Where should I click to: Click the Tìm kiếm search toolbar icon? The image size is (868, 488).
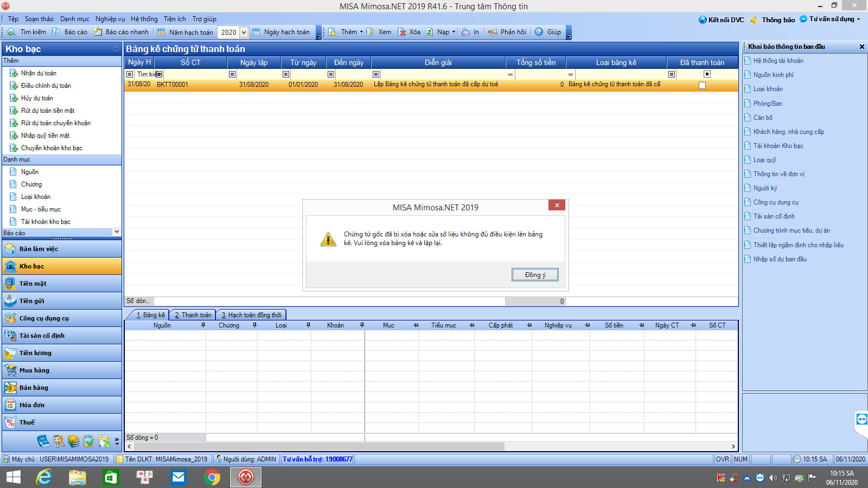[x=11, y=32]
